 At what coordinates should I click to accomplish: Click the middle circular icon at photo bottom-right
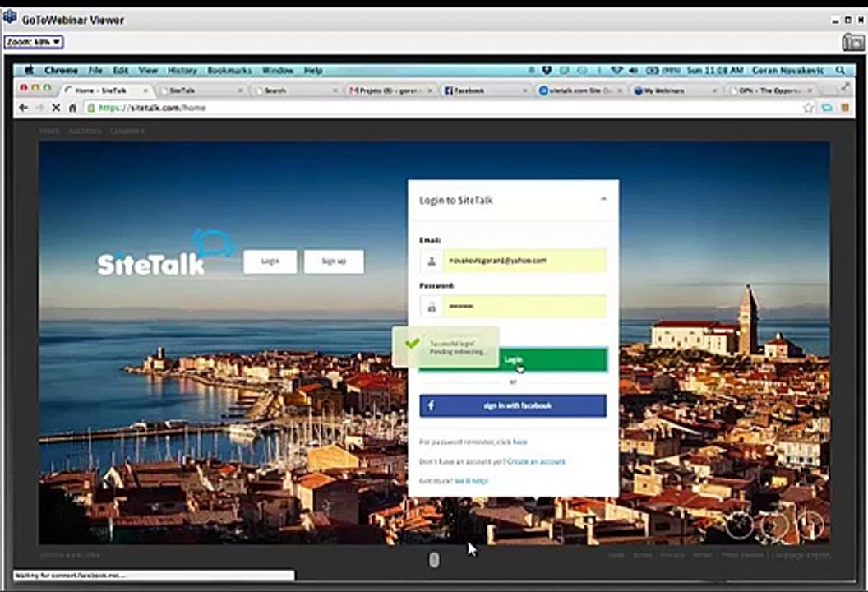pos(774,525)
